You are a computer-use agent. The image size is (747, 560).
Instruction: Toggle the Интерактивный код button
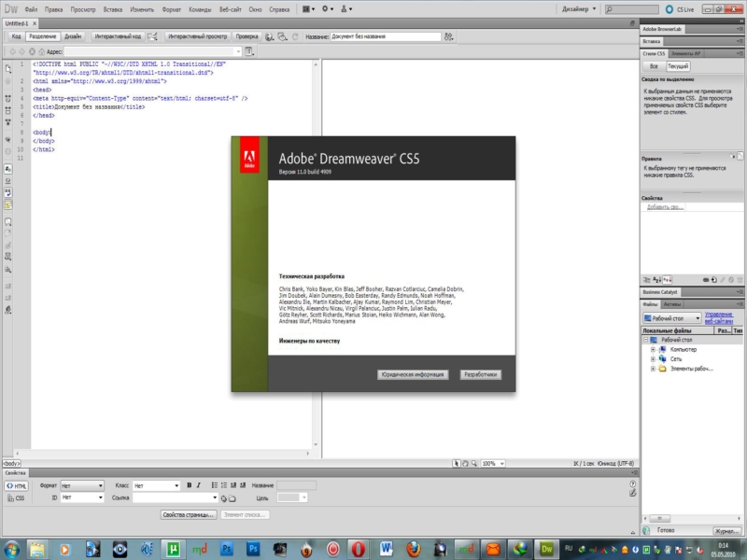click(118, 36)
